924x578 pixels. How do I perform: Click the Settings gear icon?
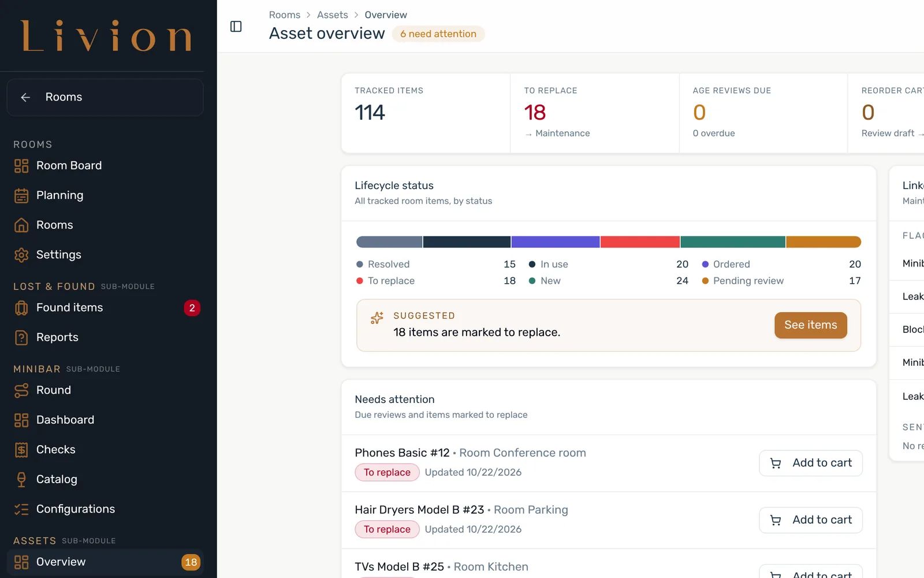[21, 255]
